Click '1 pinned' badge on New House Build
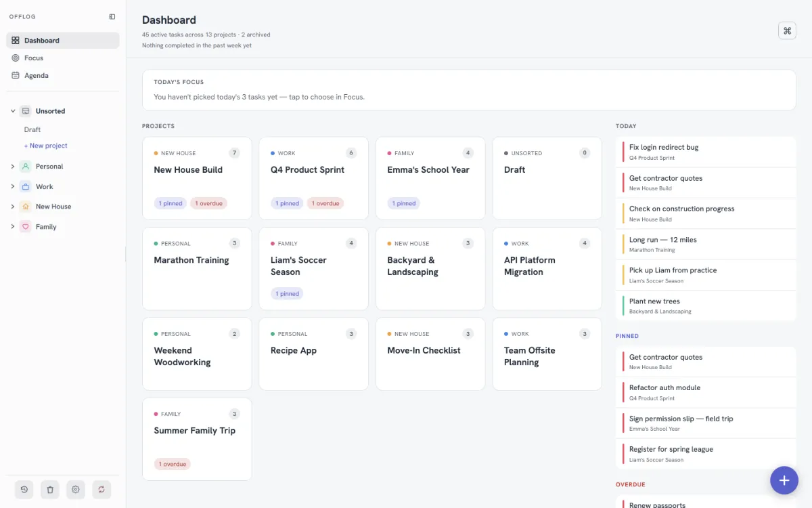Screen dimensions: 812x508 click(171, 203)
